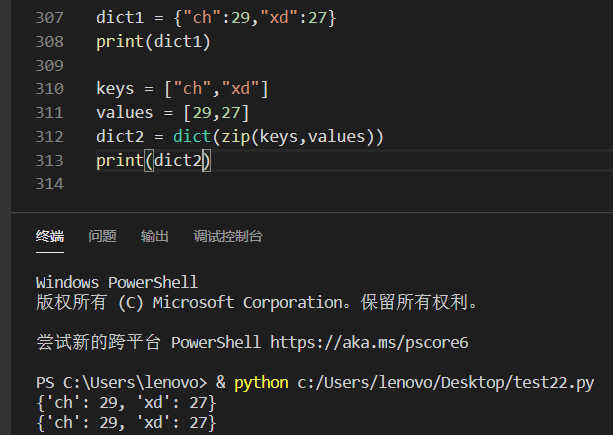Click line number 313 in gutter

[49, 160]
